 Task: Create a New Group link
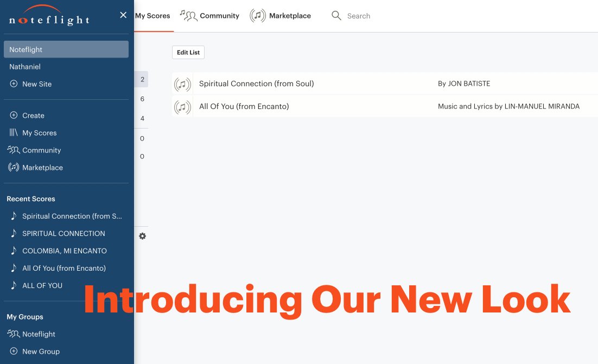[41, 352]
